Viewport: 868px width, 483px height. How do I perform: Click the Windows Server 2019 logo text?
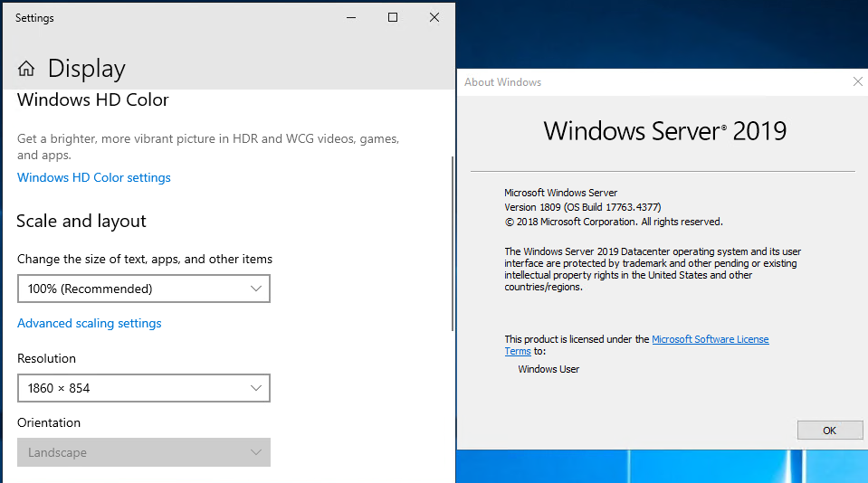(664, 131)
